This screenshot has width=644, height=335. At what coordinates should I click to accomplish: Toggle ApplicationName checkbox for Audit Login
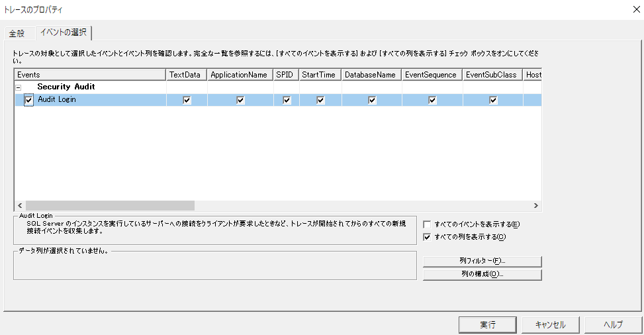tap(241, 100)
